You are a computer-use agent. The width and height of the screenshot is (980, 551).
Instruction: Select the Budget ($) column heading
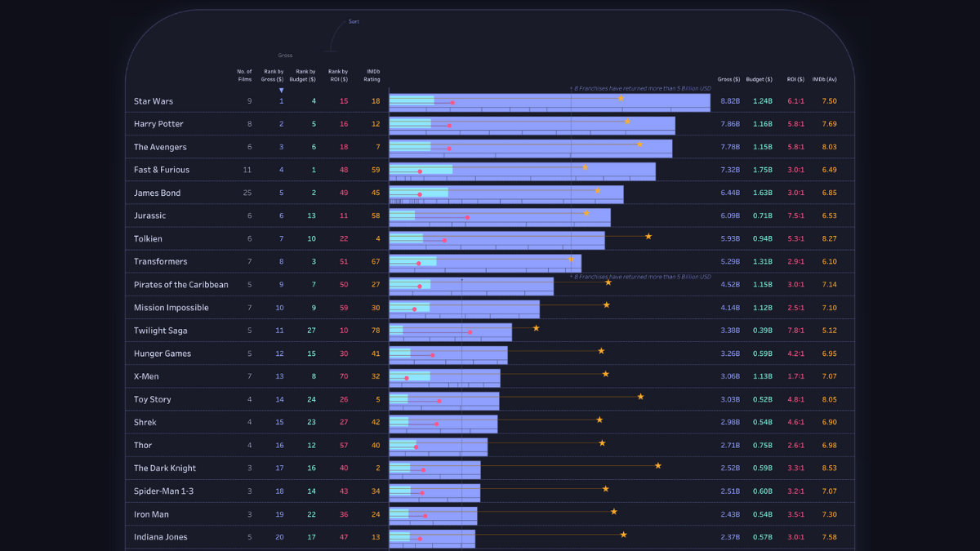click(x=759, y=79)
